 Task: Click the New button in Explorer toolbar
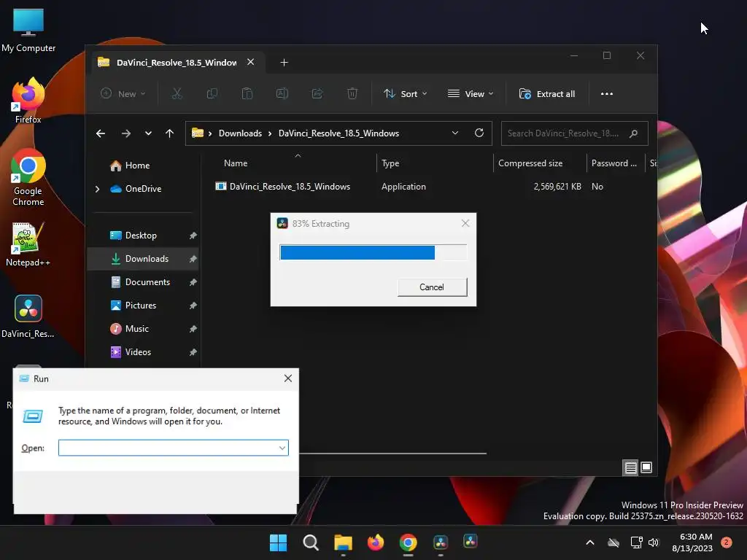click(123, 94)
